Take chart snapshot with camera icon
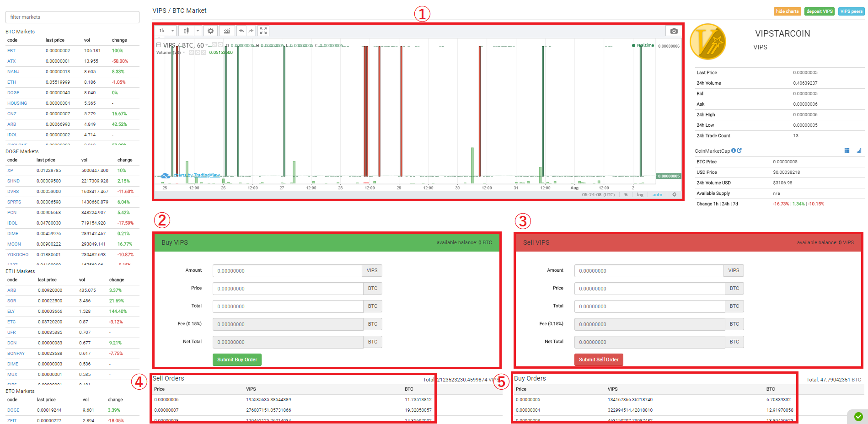Image resolution: width=868 pixels, height=424 pixels. coord(674,31)
